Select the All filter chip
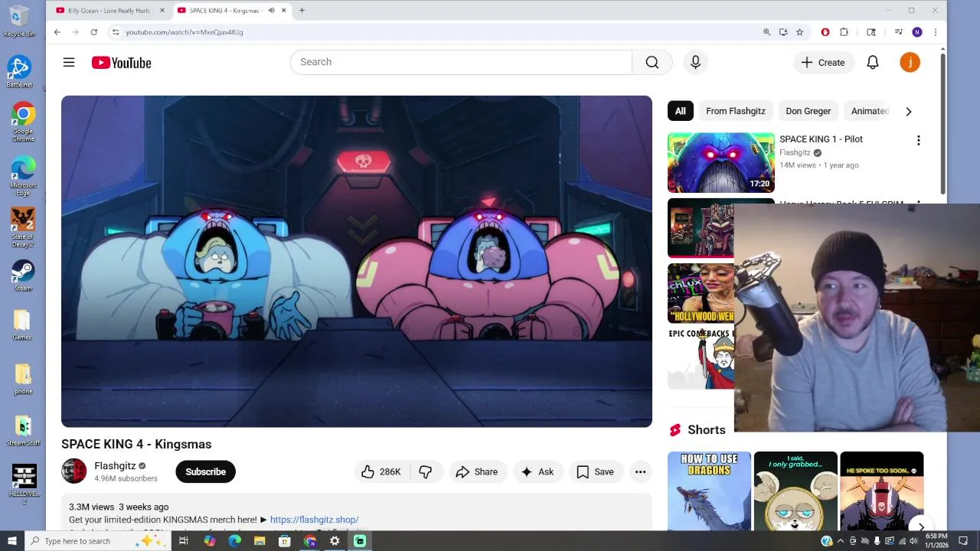Viewport: 980px width, 551px height. 680,111
